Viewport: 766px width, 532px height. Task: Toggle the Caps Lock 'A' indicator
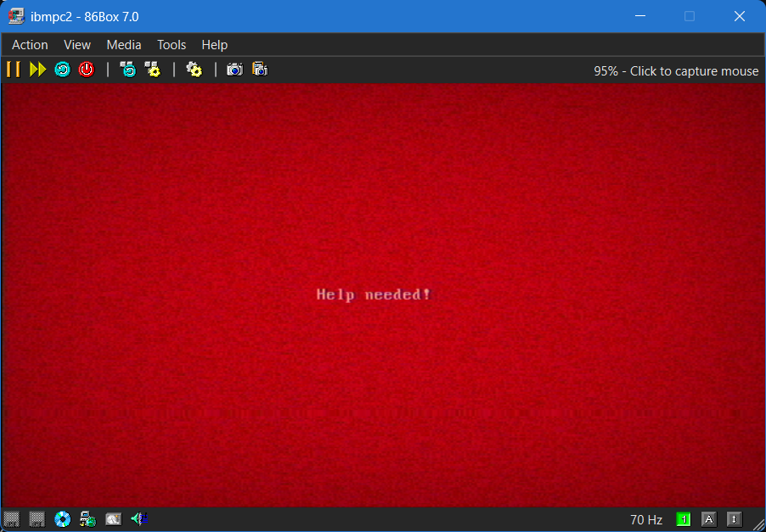[708, 520]
